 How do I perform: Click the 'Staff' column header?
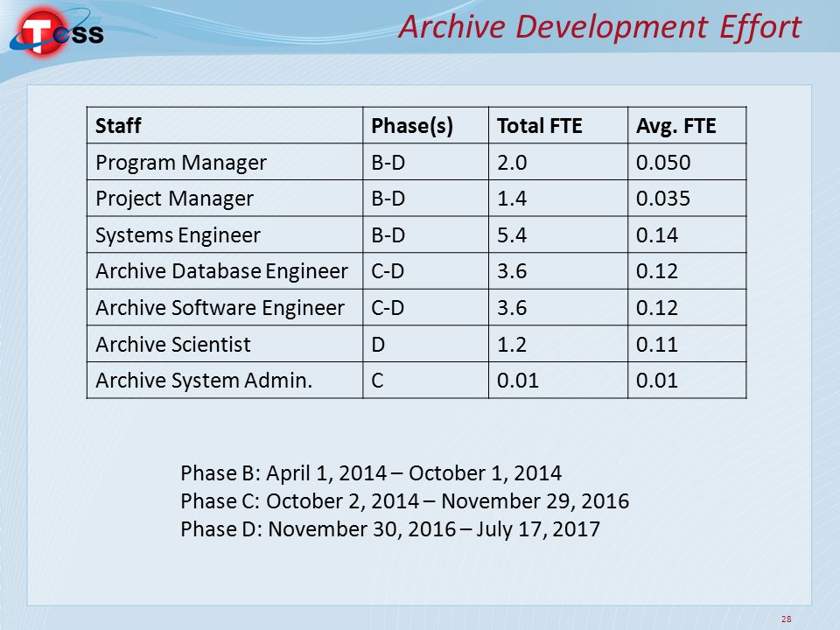click(225, 125)
